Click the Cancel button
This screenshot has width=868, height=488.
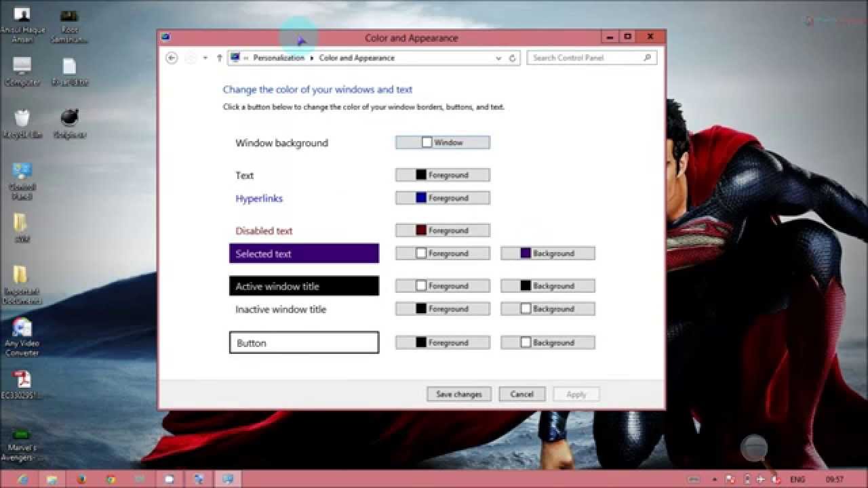pyautogui.click(x=522, y=394)
